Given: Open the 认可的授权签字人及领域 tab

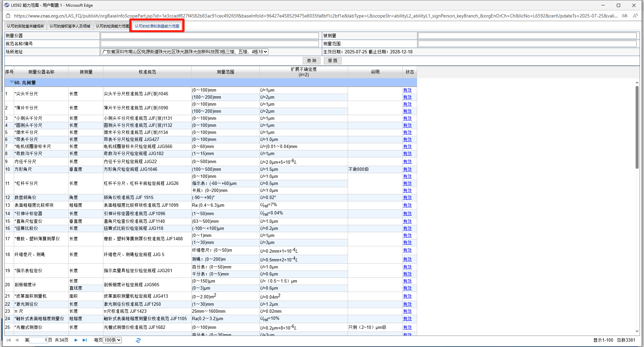Looking at the screenshot, I should pos(70,26).
